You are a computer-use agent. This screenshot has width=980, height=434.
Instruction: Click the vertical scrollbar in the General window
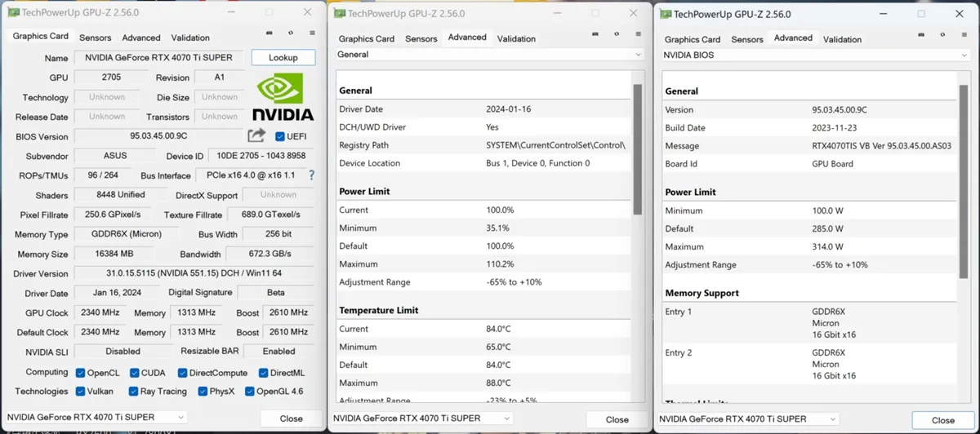[638, 149]
